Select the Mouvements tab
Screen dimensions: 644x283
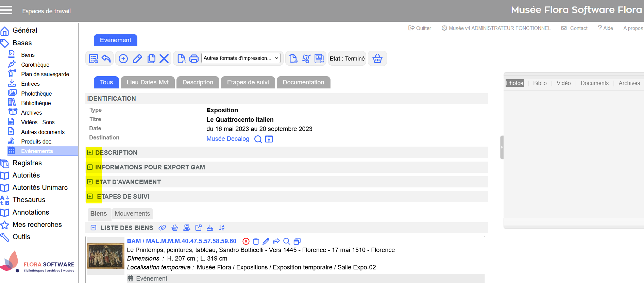pyautogui.click(x=132, y=214)
